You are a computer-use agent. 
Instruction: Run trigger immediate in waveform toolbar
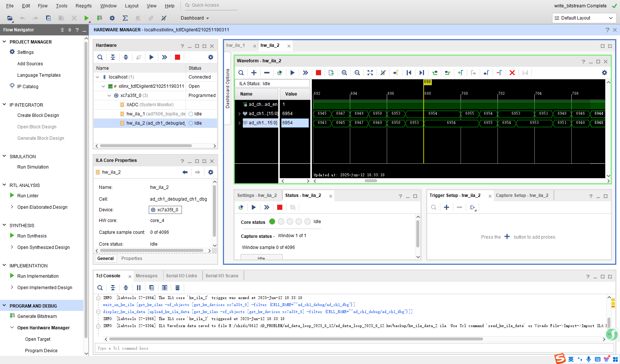tap(305, 73)
